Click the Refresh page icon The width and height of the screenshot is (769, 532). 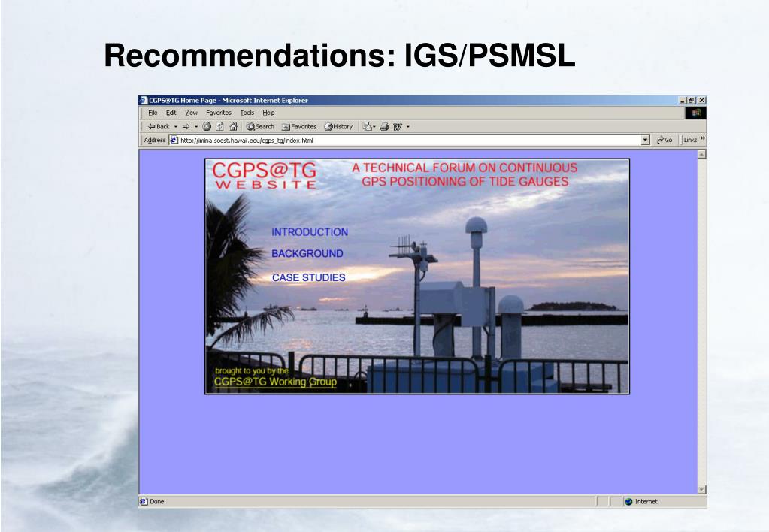219,126
